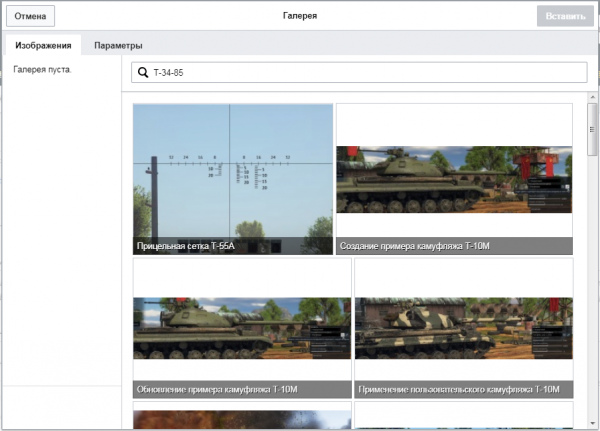Select the Прицельная сетка Т-55А thumbnail
Screen dimensions: 600x431
[x=232, y=170]
